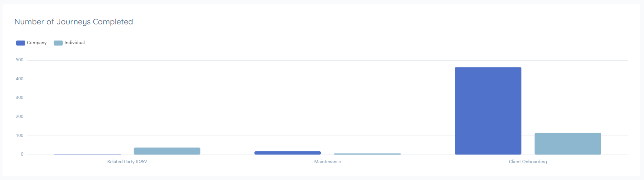Click the 400 value on the y-axis
Screen dimensions: 644x180
pyautogui.click(x=20, y=79)
